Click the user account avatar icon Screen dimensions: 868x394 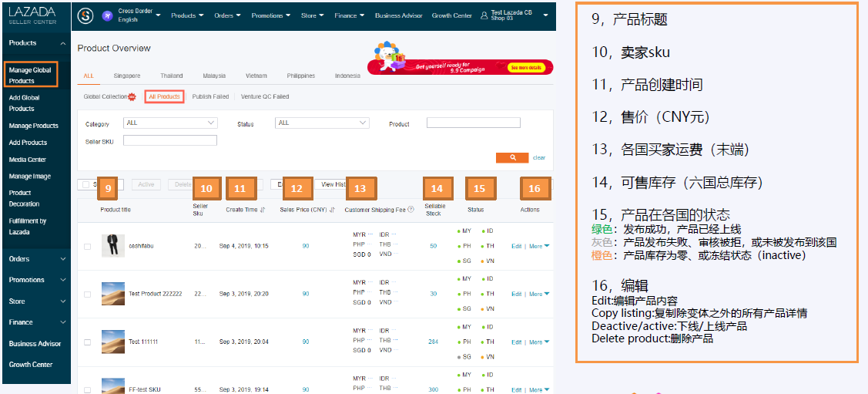pyautogui.click(x=484, y=15)
